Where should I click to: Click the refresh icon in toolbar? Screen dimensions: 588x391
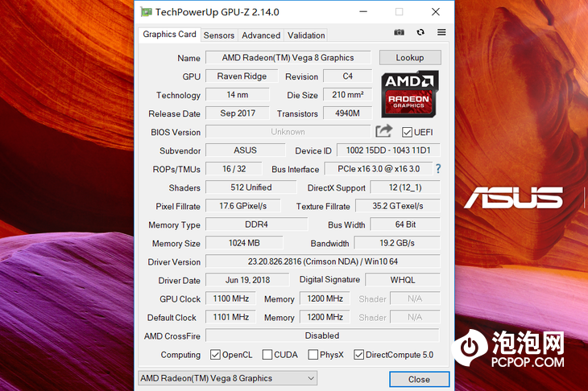point(420,32)
